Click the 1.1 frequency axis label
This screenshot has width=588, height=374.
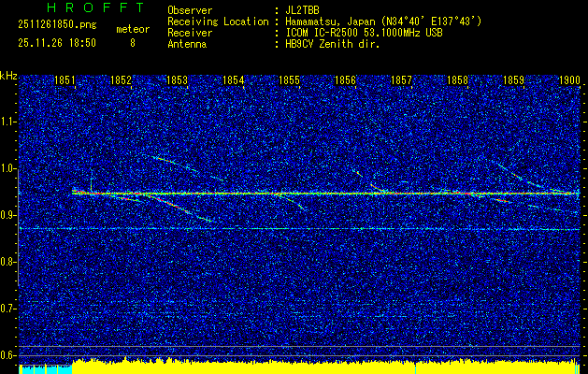(8, 122)
